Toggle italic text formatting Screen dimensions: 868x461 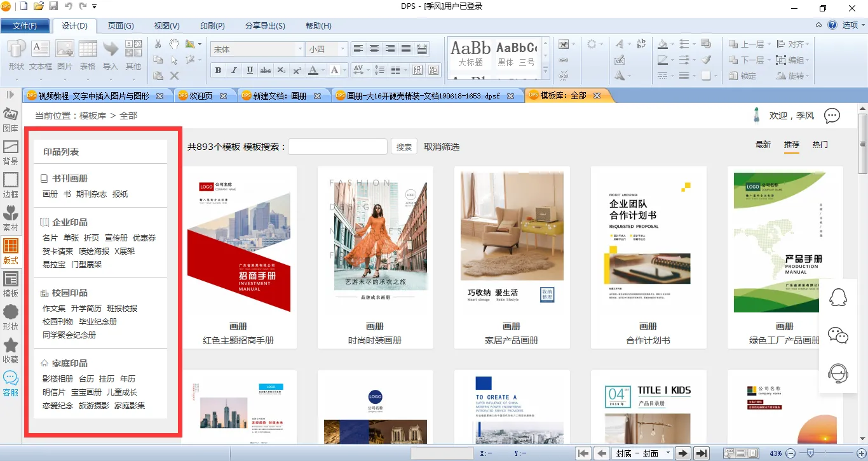234,70
